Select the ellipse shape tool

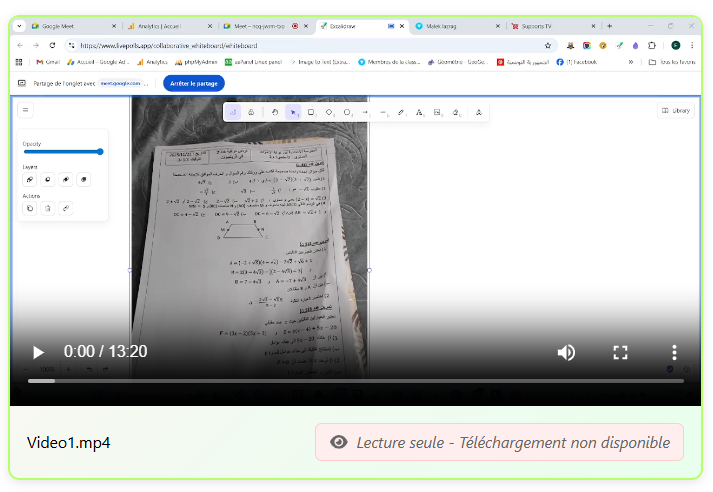[x=347, y=113]
